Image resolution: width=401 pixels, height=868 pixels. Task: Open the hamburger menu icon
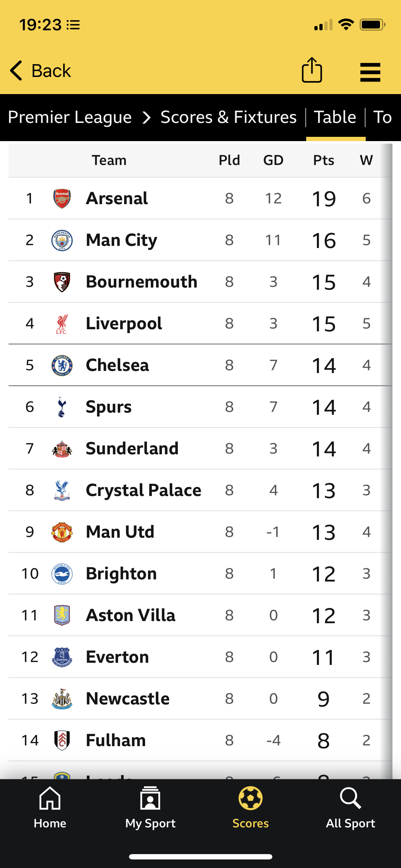pyautogui.click(x=370, y=72)
